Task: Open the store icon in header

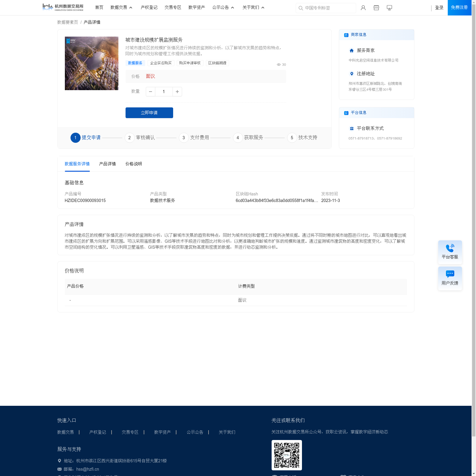Action: tap(376, 8)
